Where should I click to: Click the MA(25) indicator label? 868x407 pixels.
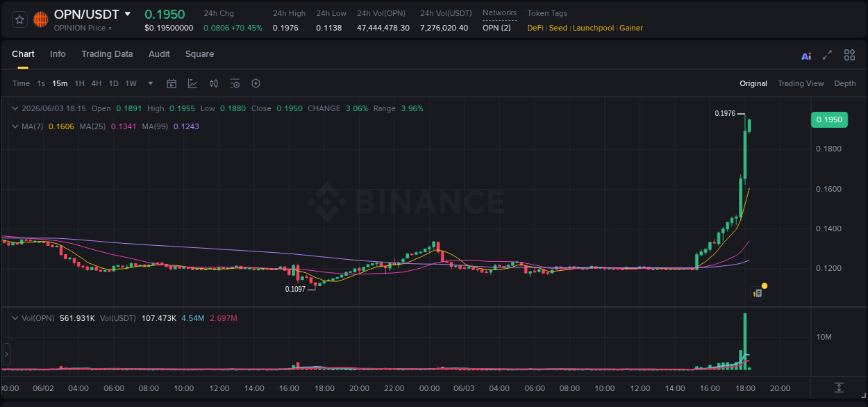[x=92, y=126]
